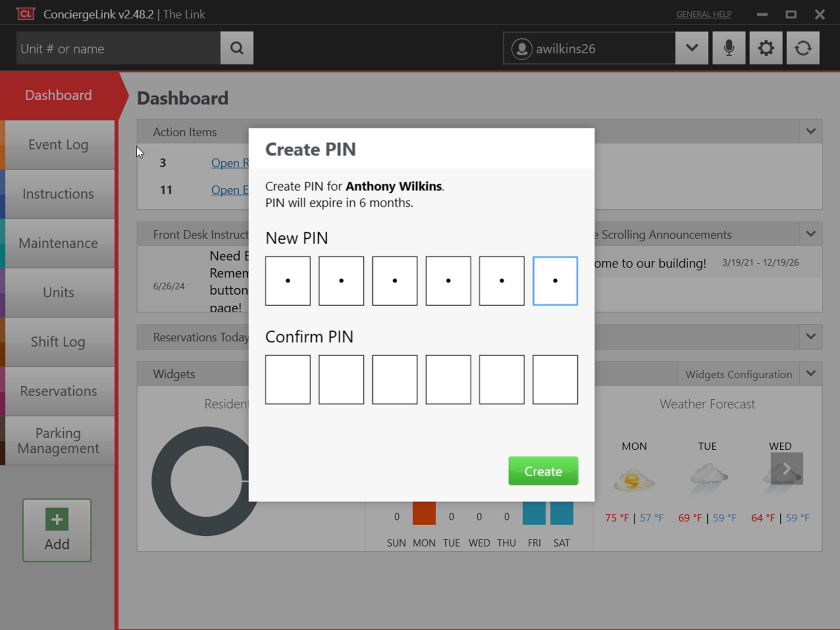
Task: Click the first Confirm PIN box
Action: pos(288,379)
